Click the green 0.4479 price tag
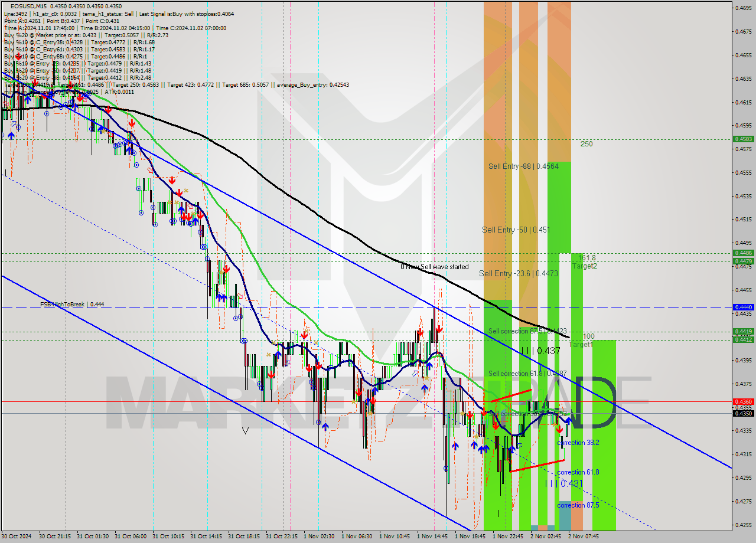 [743, 261]
